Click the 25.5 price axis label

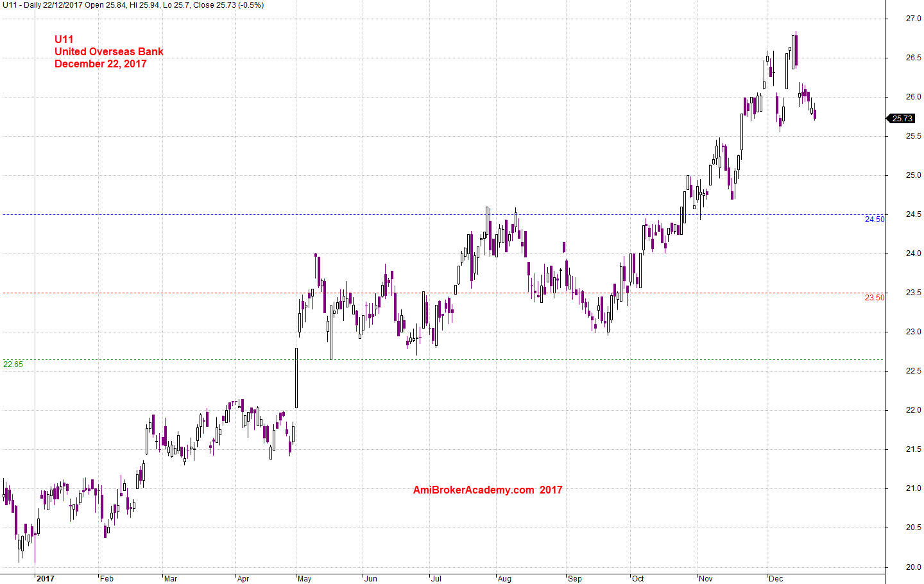(913, 136)
